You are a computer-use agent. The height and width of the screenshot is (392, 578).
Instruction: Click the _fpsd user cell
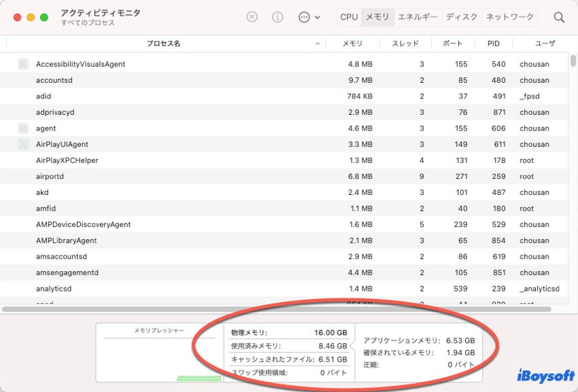530,96
